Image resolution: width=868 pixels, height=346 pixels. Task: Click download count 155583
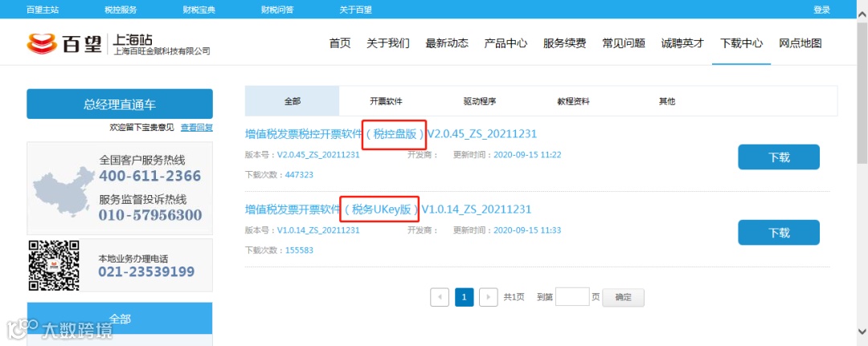click(299, 250)
